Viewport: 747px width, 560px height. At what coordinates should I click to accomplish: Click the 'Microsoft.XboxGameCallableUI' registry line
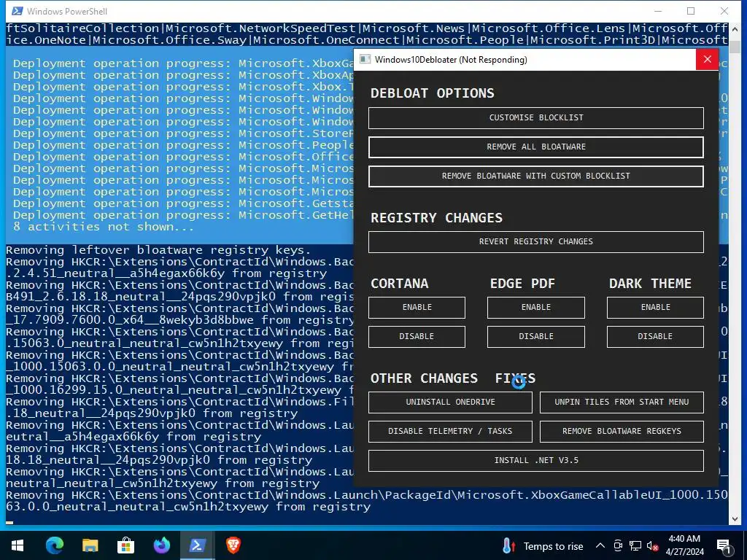click(367, 501)
